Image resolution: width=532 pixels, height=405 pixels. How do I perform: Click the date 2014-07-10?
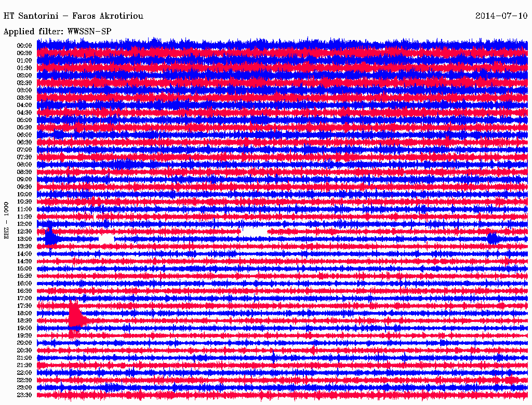click(x=501, y=16)
